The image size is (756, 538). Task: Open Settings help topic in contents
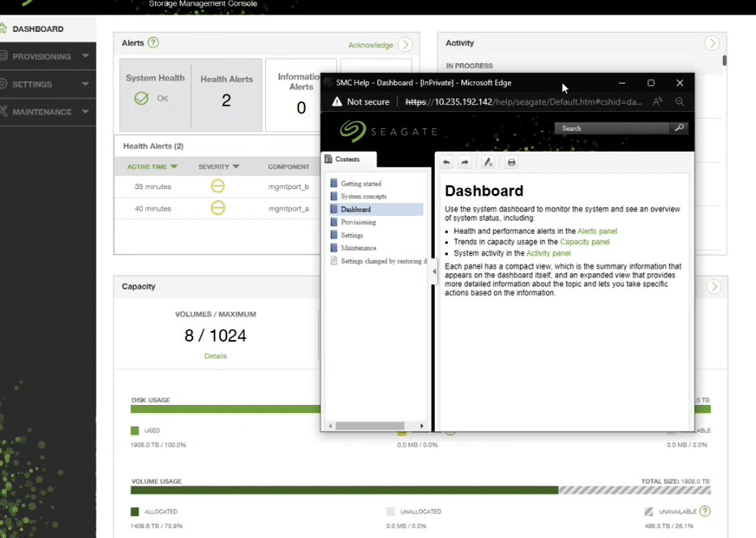pos(351,235)
